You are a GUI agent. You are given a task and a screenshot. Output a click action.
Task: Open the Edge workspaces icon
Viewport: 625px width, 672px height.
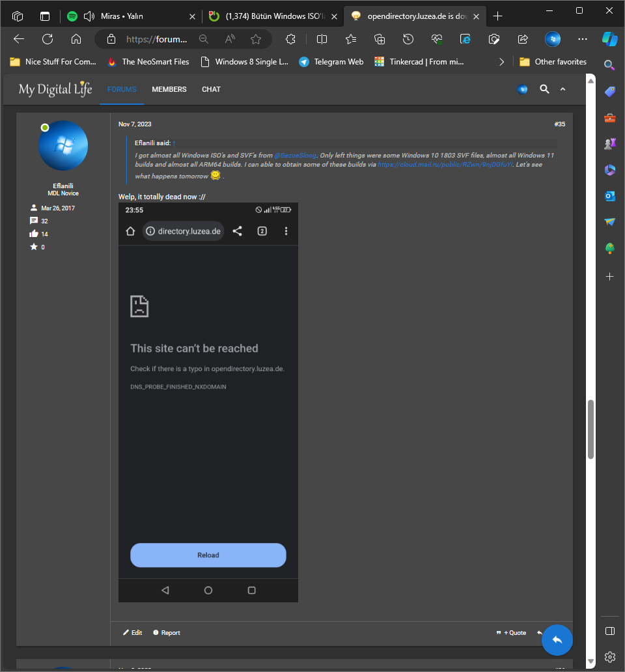(x=17, y=16)
